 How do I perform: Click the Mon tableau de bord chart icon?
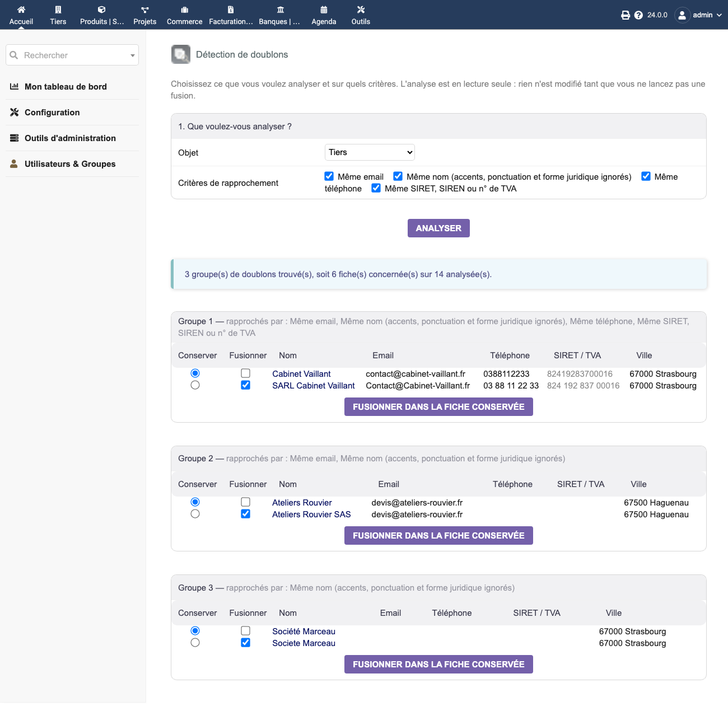[15, 86]
